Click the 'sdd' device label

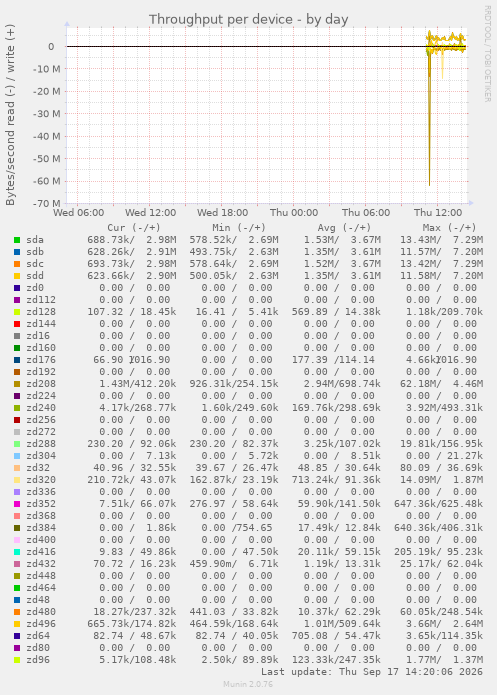click(x=35, y=276)
